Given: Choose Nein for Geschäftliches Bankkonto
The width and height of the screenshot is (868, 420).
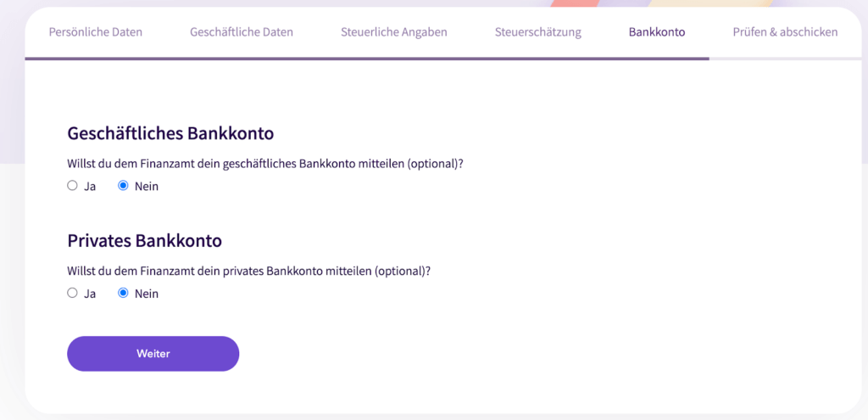Looking at the screenshot, I should pyautogui.click(x=124, y=186).
